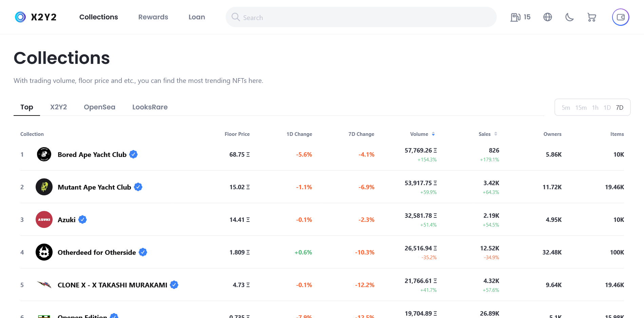The height and width of the screenshot is (318, 644).
Task: Click verified badge beside CLONE X
Action: coord(174,285)
